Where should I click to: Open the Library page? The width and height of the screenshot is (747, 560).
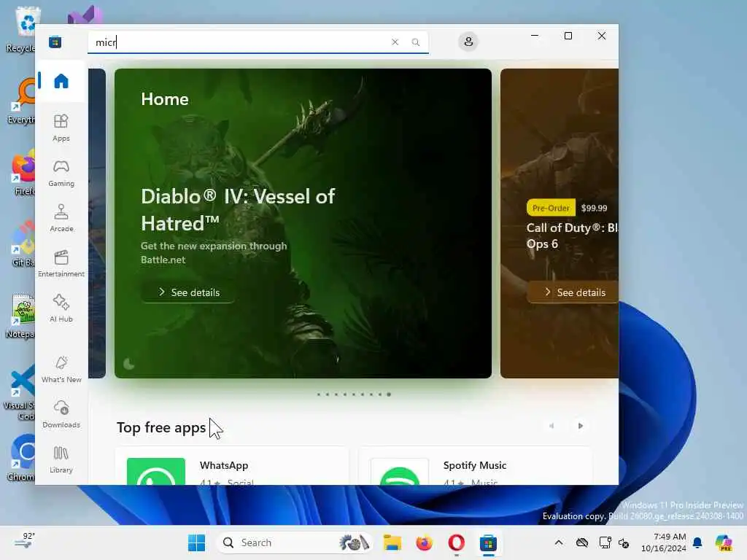61,459
